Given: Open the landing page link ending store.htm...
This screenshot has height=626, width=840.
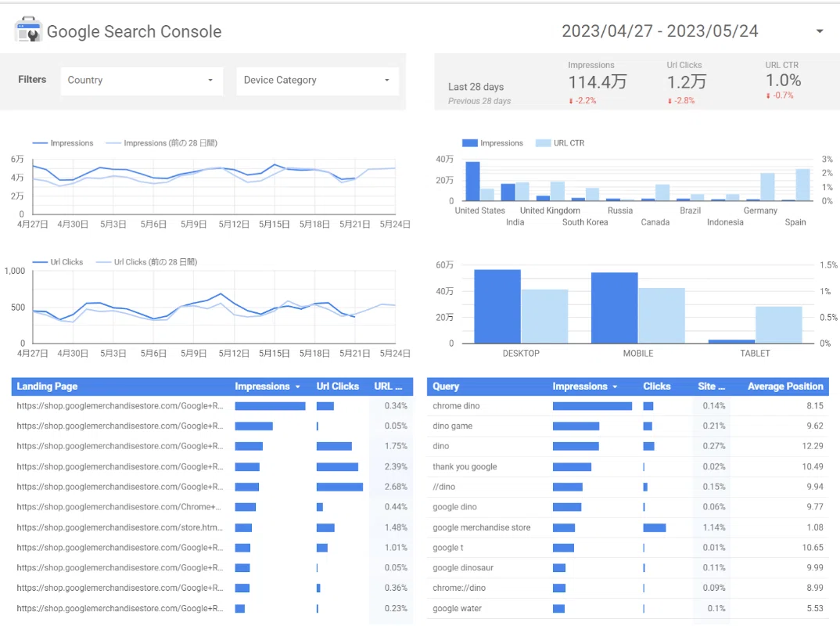Looking at the screenshot, I should pyautogui.click(x=120, y=527).
